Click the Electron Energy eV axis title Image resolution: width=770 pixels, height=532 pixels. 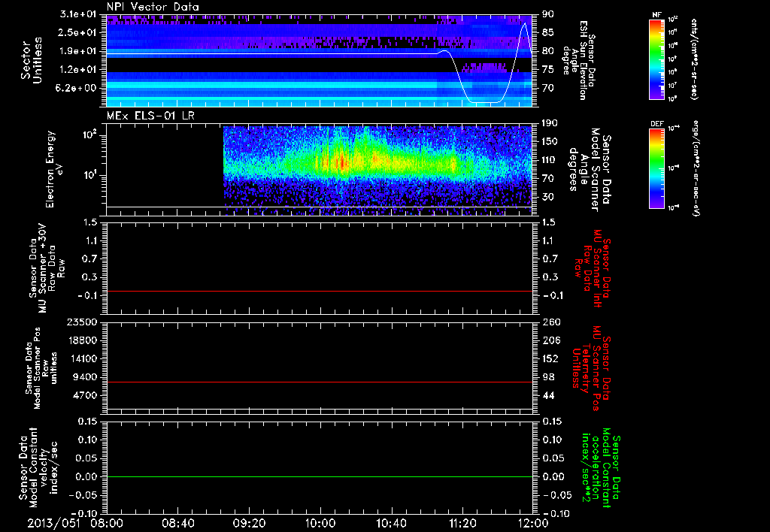click(56, 169)
